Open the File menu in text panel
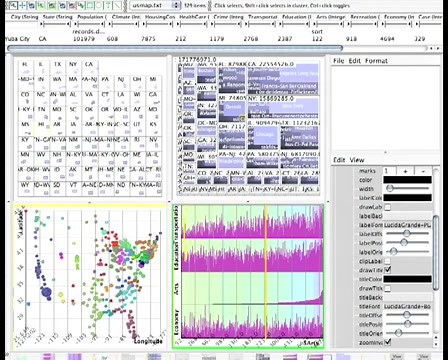The image size is (448, 360). pos(339,61)
